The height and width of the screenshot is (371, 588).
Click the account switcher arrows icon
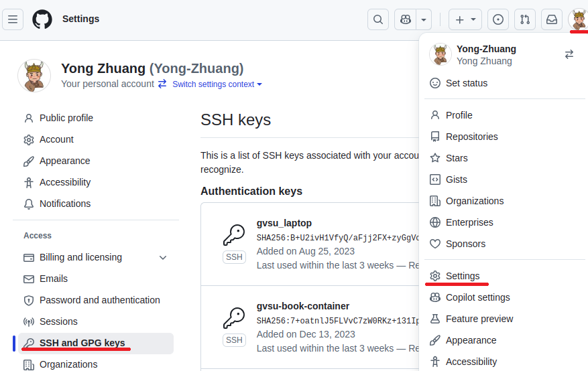569,54
